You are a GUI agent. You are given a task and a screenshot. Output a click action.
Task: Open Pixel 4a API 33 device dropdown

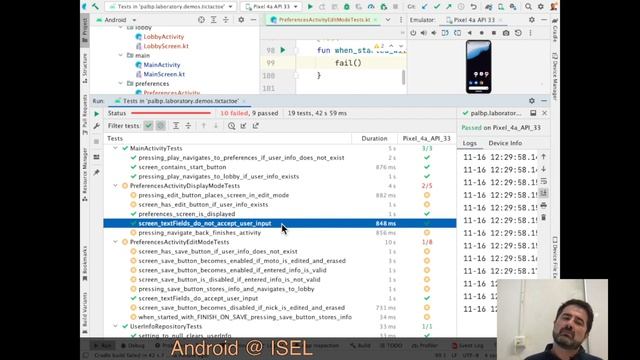[x=271, y=7]
